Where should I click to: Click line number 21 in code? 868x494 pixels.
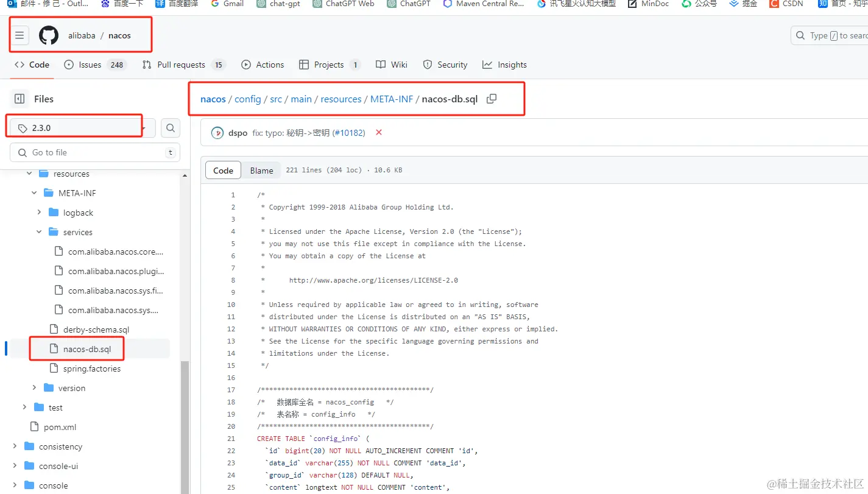(231, 439)
